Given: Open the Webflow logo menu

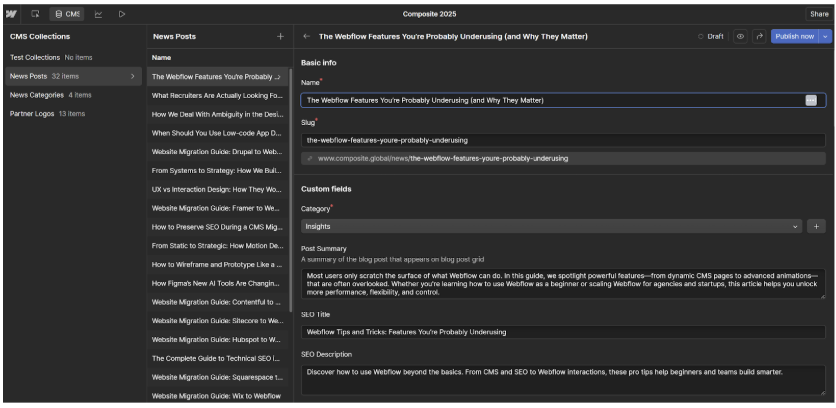Looking at the screenshot, I should point(11,14).
